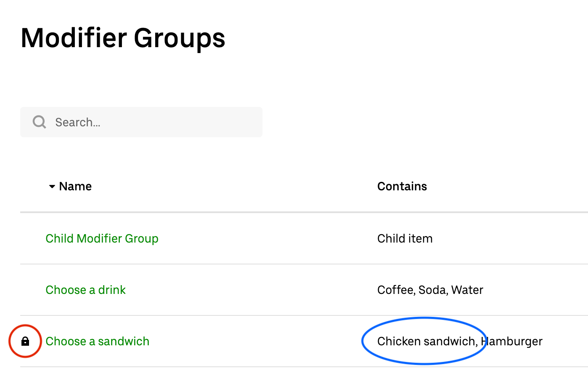Click the word Child in Child Modifier Group

tap(59, 239)
